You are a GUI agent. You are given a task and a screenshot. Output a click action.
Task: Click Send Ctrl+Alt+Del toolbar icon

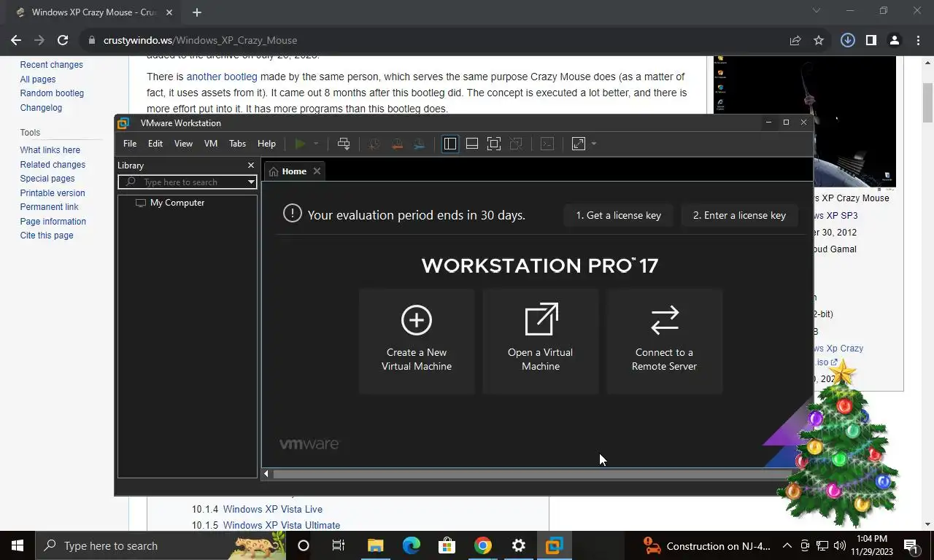tap(344, 144)
